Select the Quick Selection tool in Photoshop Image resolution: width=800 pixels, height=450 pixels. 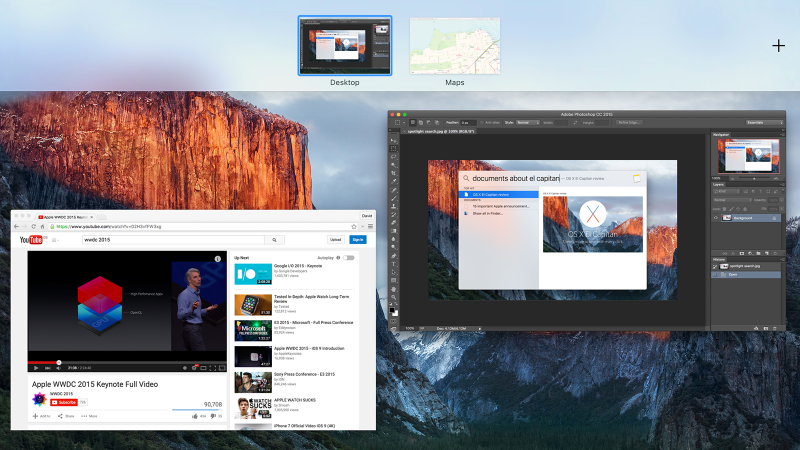point(393,165)
